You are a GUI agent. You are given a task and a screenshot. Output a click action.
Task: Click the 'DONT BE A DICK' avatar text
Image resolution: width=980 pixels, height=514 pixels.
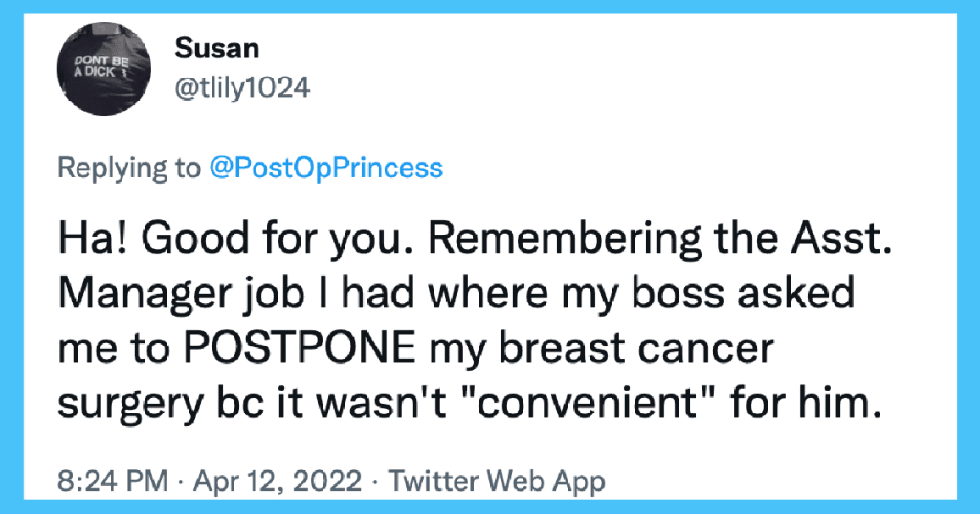[99, 66]
